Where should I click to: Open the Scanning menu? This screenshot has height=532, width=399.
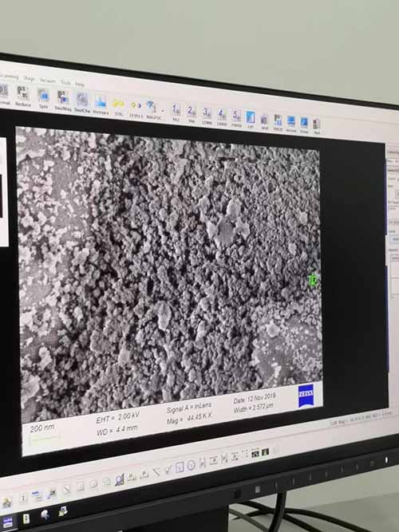click(8, 77)
